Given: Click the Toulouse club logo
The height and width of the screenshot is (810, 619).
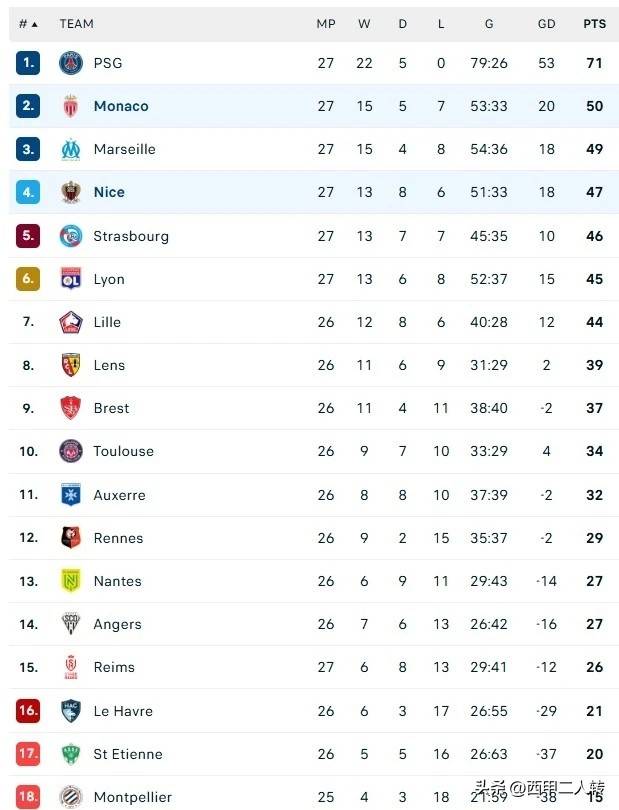Looking at the screenshot, I should tap(70, 451).
